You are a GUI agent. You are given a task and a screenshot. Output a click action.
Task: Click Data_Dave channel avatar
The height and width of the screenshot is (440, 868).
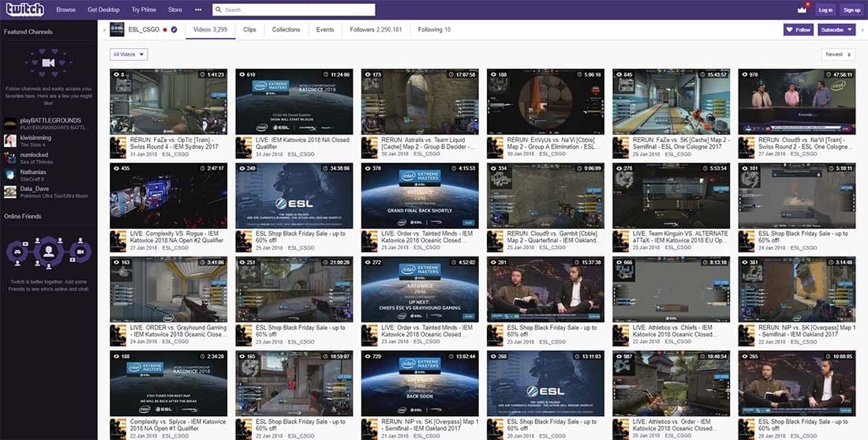point(10,192)
